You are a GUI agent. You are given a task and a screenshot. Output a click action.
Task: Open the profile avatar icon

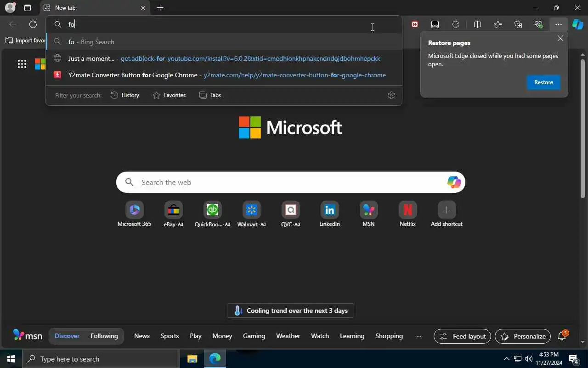[x=10, y=8]
